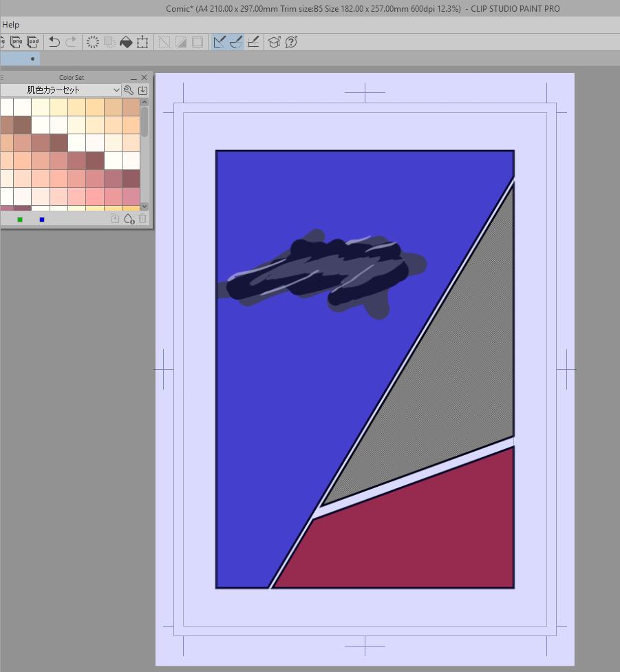Toggle Snap to Grid

(x=253, y=42)
